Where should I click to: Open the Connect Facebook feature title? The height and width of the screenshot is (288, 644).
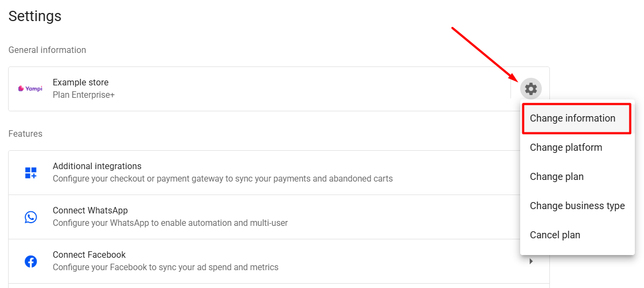pos(89,255)
